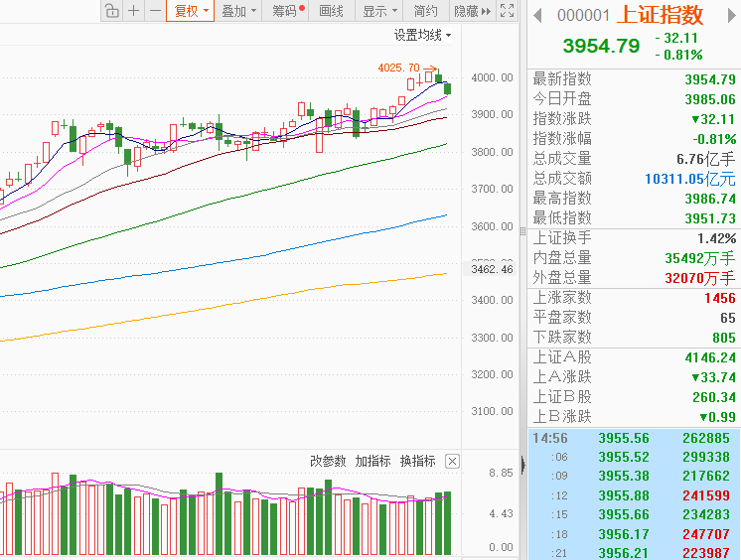Close the volume indicator panel
This screenshot has width=741, height=560.
(452, 461)
